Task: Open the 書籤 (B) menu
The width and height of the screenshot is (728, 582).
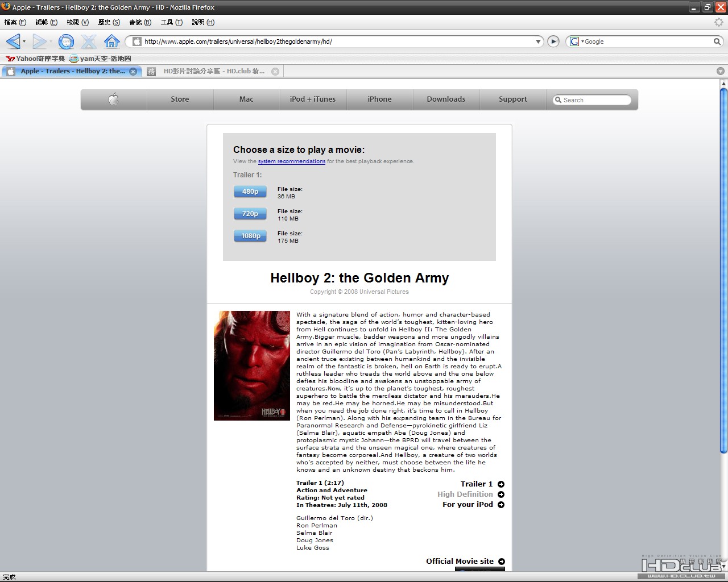Action: (x=140, y=22)
